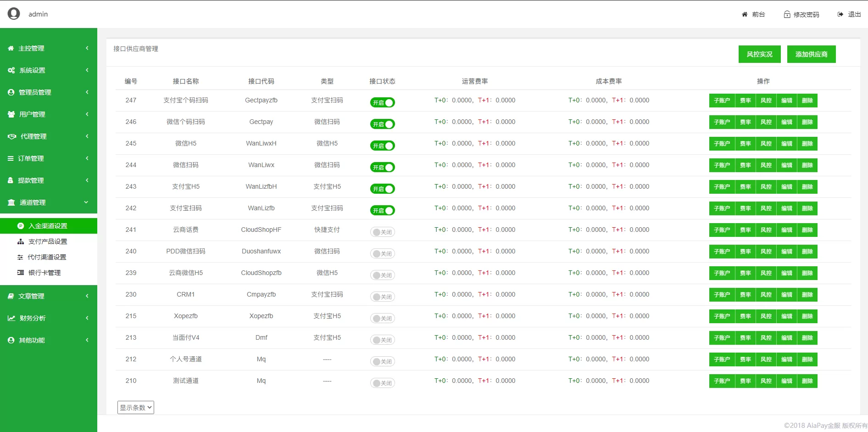Turn off the switch for row 247
Screen dimensions: 868x432
tap(382, 102)
